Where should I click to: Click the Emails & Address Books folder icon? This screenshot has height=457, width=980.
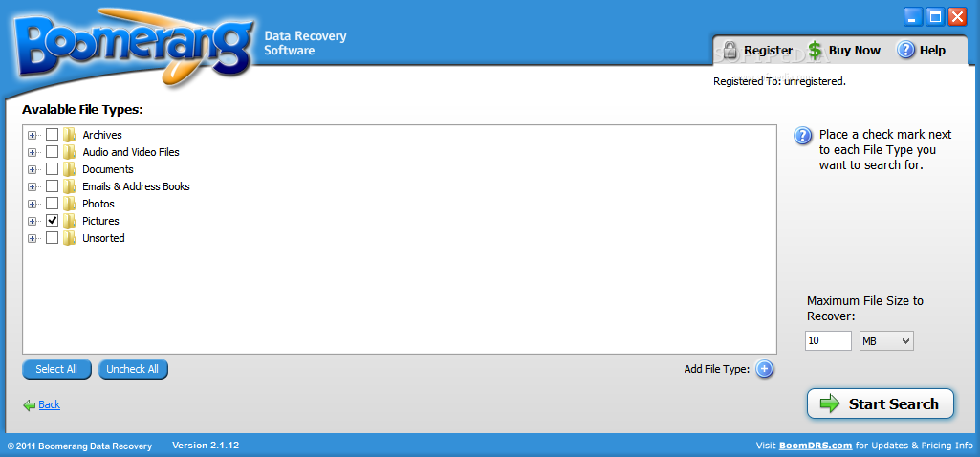tap(70, 186)
